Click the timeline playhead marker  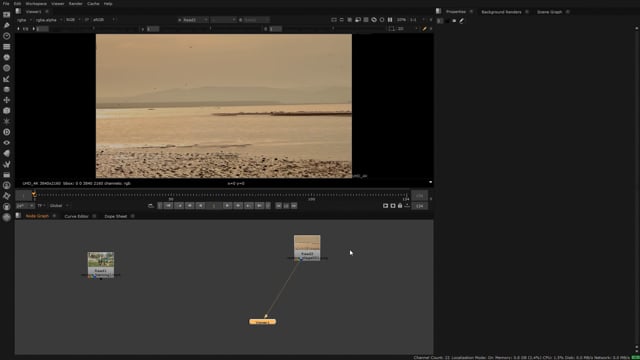pyautogui.click(x=34, y=194)
